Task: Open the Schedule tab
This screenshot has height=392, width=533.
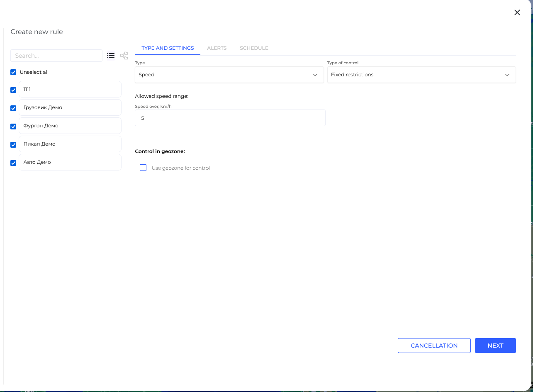Action: [254, 48]
